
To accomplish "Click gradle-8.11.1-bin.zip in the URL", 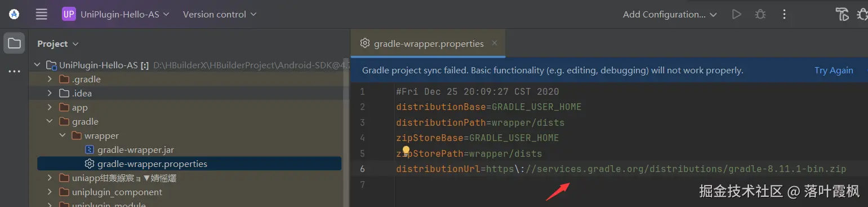I will tap(787, 169).
